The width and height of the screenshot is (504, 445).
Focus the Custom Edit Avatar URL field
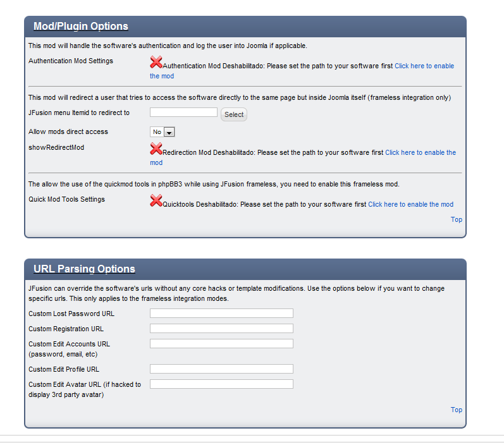click(x=221, y=384)
